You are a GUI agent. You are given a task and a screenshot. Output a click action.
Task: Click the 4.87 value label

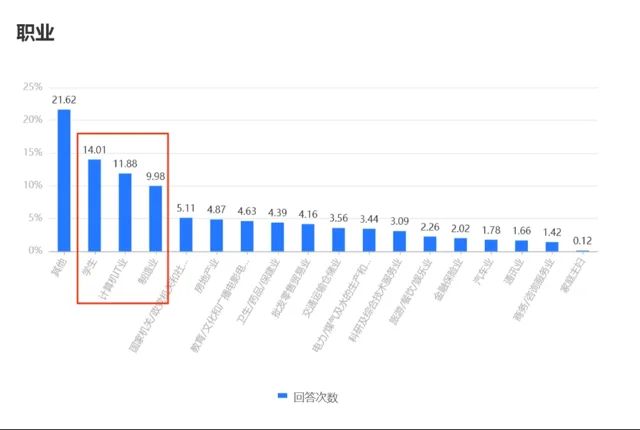[216, 210]
